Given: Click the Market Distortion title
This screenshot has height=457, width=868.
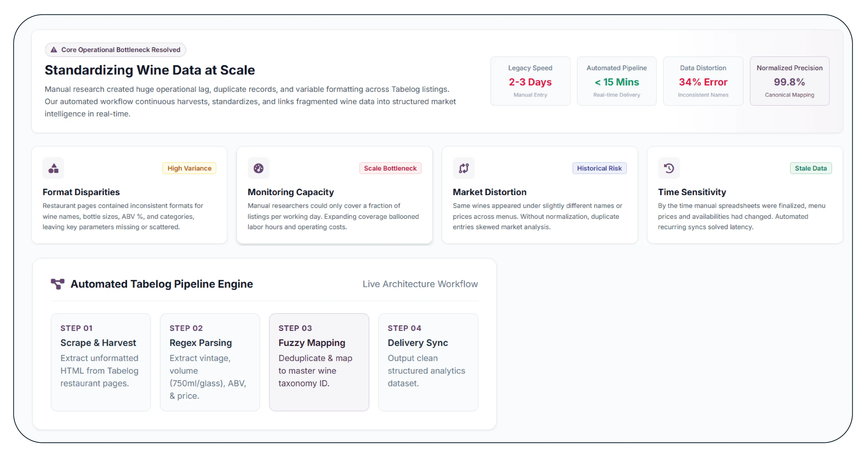Looking at the screenshot, I should click(490, 192).
